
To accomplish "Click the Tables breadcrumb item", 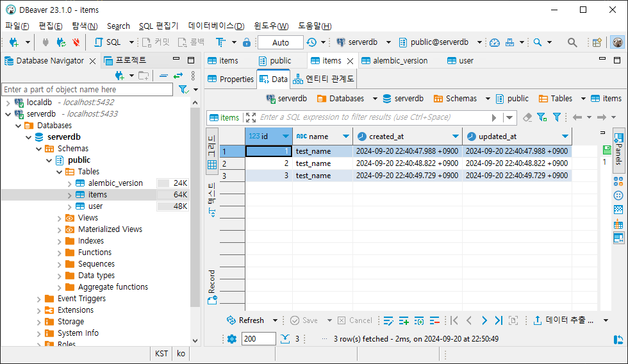I will (556, 99).
